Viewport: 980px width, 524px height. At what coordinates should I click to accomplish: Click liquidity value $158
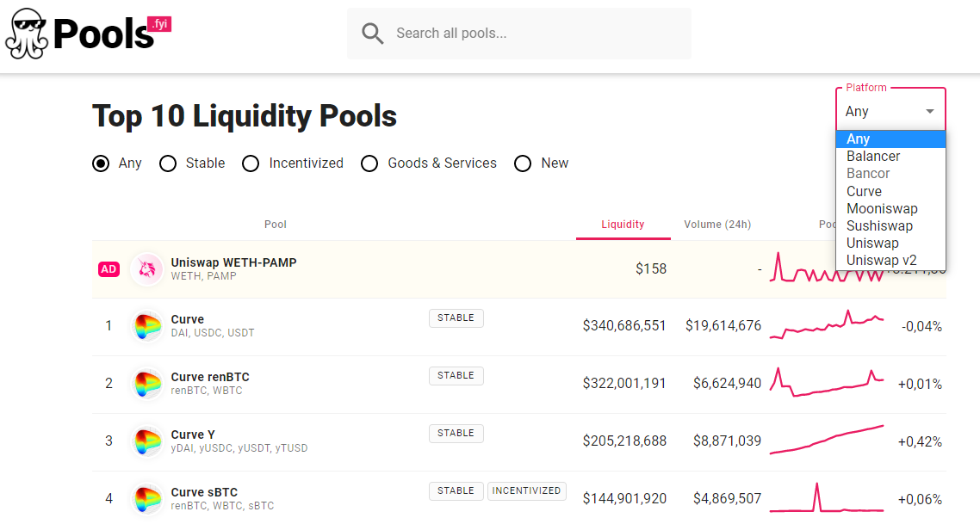point(651,269)
